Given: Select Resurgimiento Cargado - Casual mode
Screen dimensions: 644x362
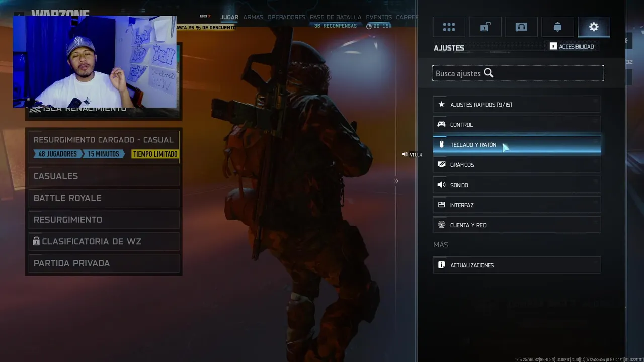Looking at the screenshot, I should (104, 146).
